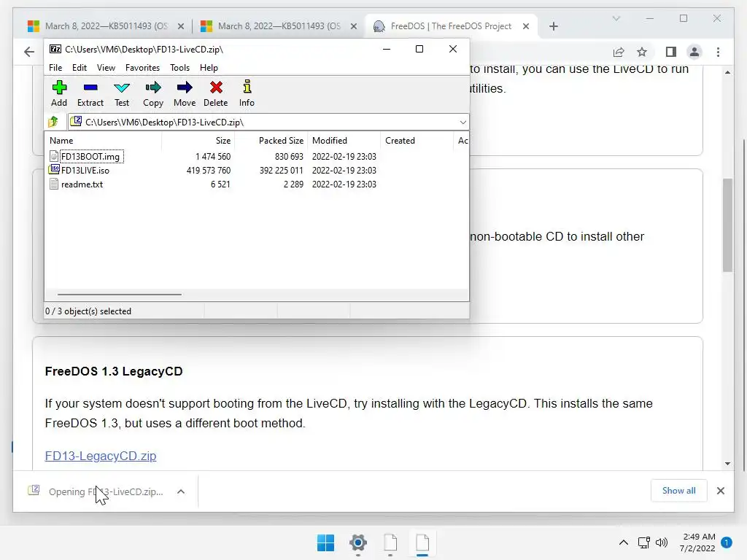The image size is (747, 560).
Task: Open the File menu in 7-Zip
Action: [55, 68]
